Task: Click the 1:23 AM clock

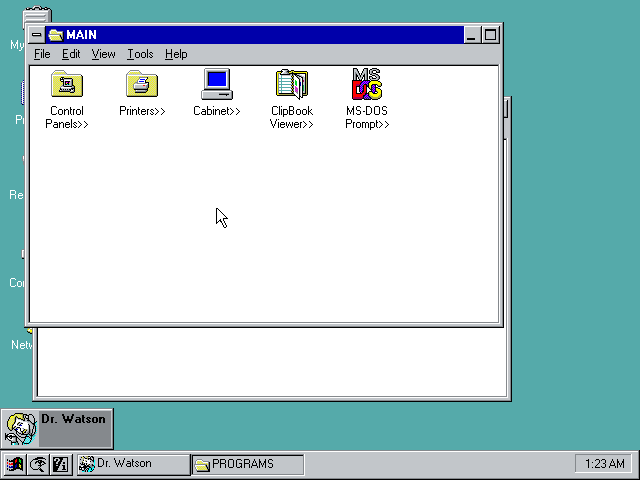Action: [x=604, y=464]
